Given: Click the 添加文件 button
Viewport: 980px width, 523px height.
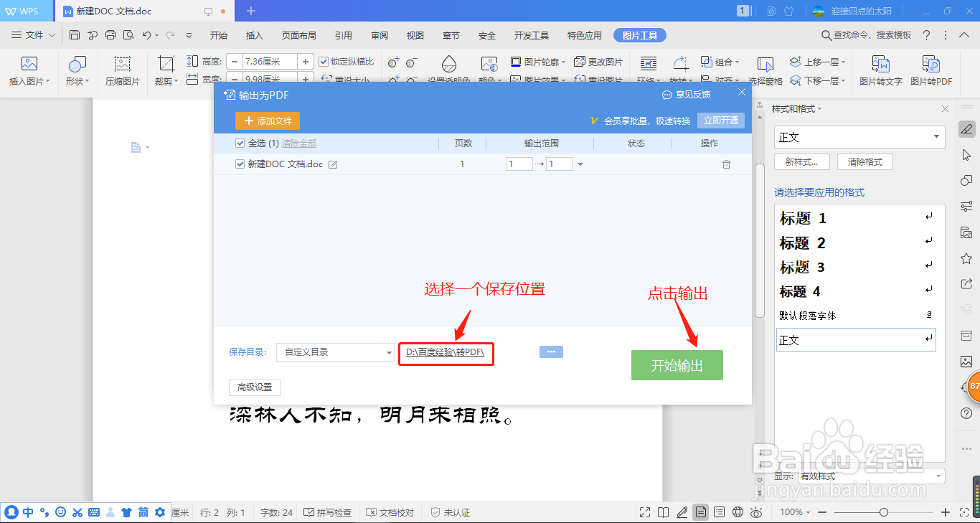Looking at the screenshot, I should 266,121.
